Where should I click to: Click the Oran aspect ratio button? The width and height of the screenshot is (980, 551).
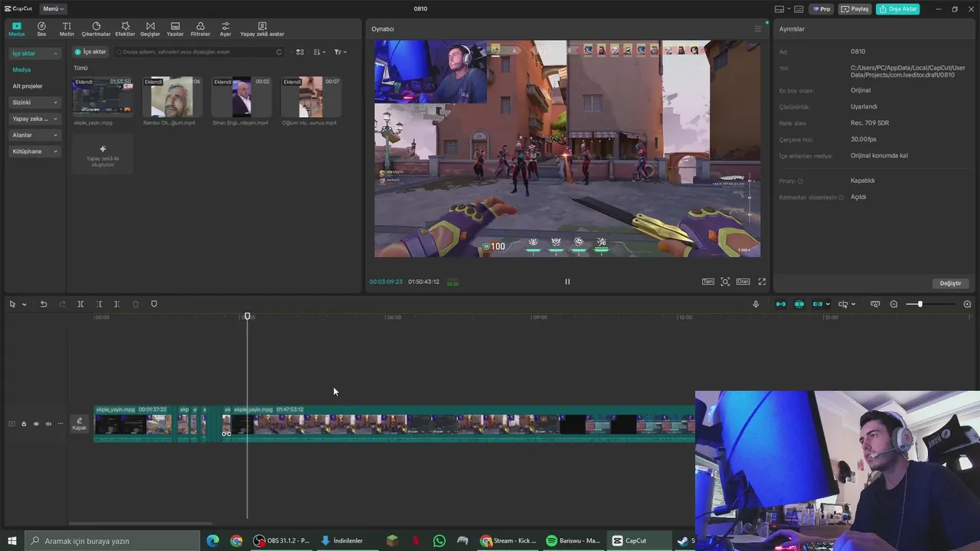click(x=743, y=282)
